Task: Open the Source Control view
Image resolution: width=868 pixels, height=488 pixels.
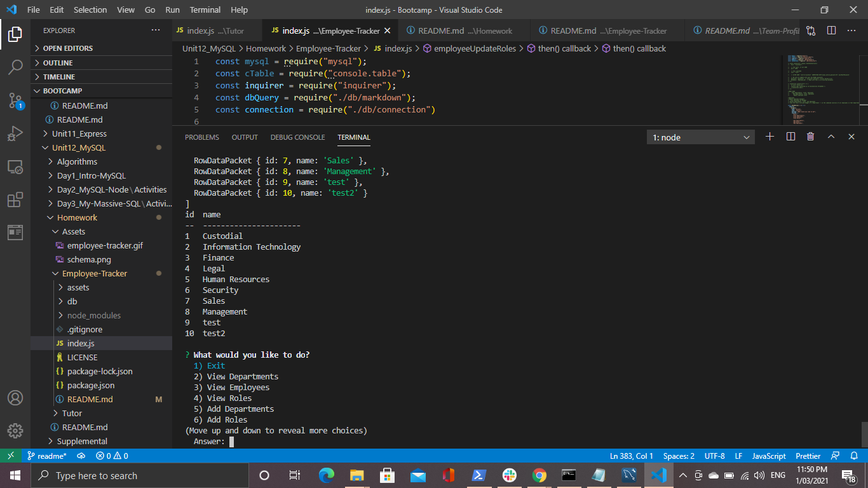Action: pos(15,100)
